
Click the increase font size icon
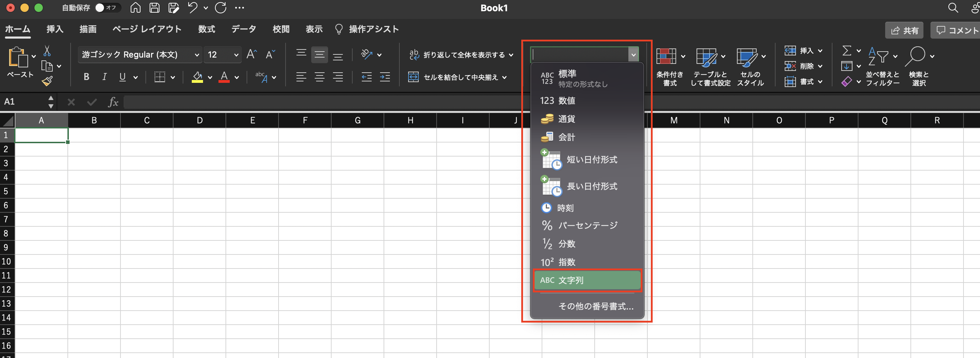coord(251,54)
